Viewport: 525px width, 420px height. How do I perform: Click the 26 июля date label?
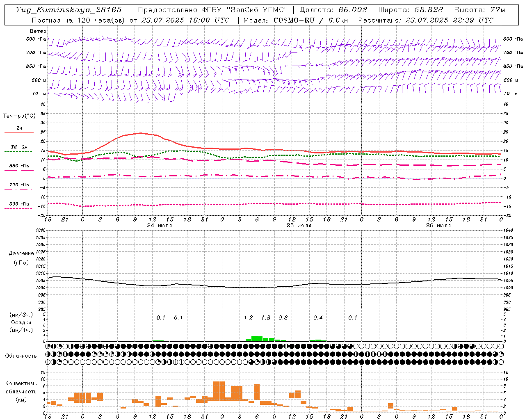438,226
